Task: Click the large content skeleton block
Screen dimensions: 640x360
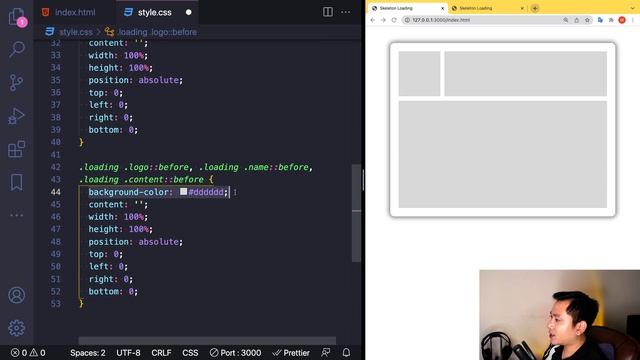Action: click(x=503, y=154)
